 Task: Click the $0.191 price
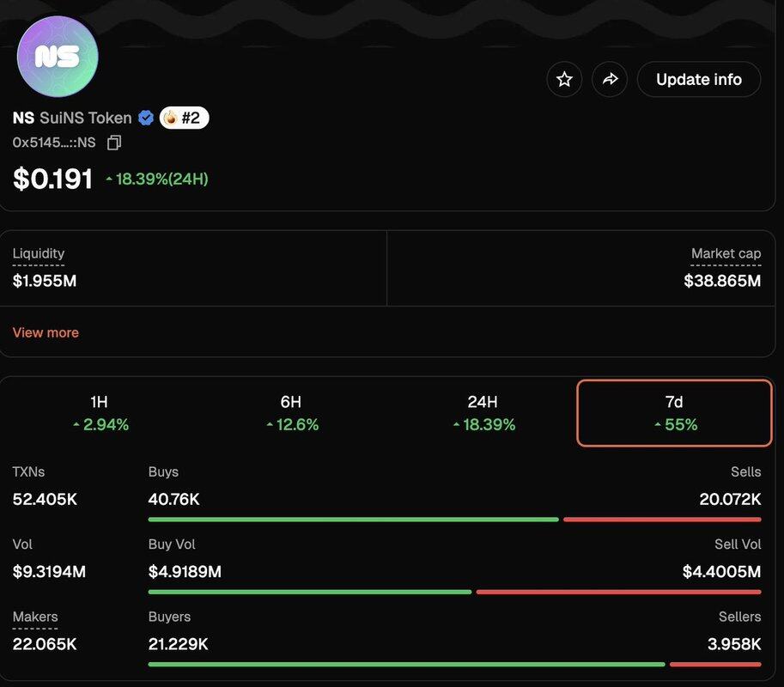point(52,179)
